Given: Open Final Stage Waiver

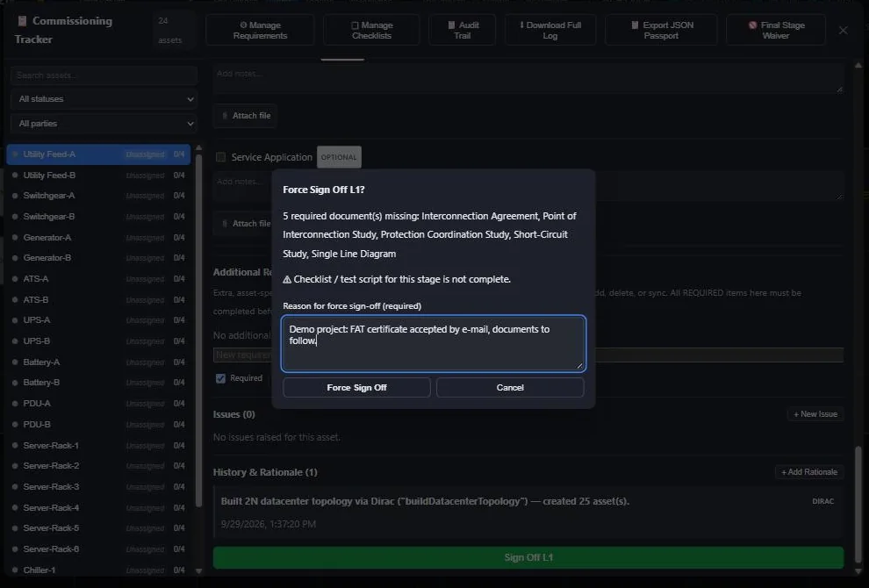Looking at the screenshot, I should coord(775,30).
